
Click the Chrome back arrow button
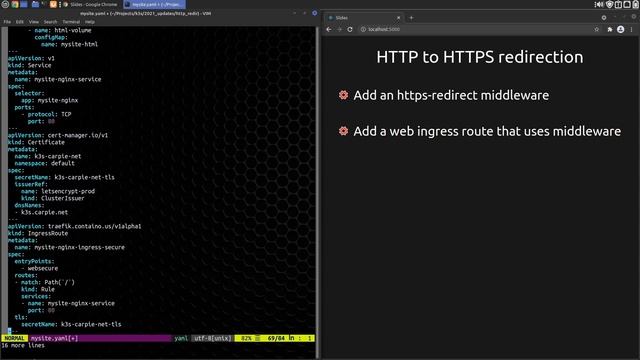tap(329, 29)
